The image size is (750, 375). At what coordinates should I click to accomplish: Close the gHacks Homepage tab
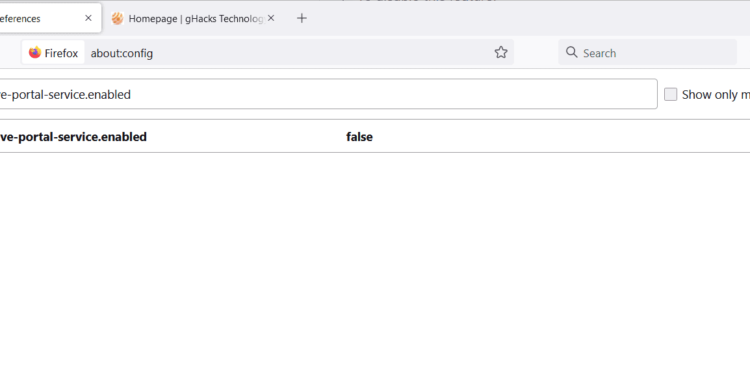271,18
